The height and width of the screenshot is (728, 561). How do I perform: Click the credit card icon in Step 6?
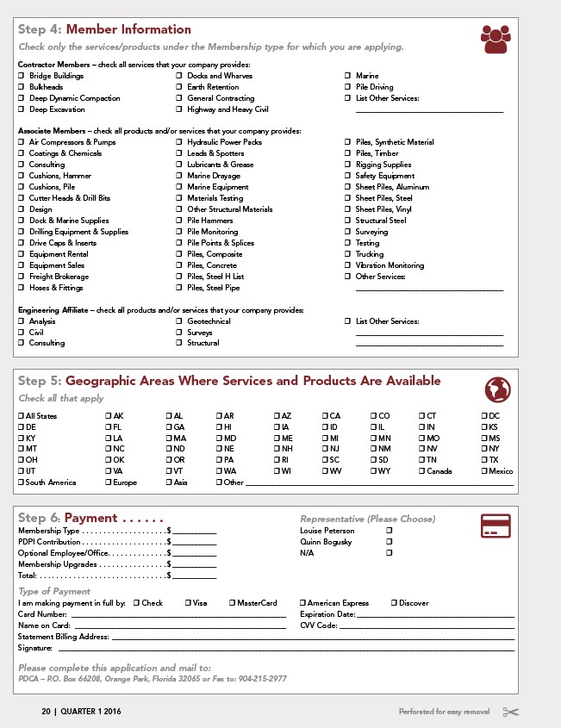click(495, 526)
